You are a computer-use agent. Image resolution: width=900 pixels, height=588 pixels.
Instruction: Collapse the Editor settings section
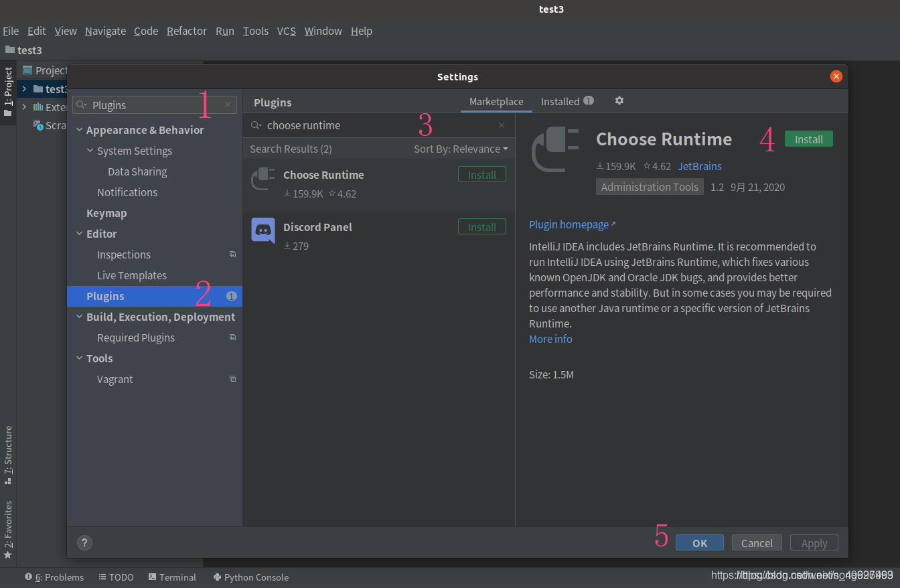pos(79,234)
